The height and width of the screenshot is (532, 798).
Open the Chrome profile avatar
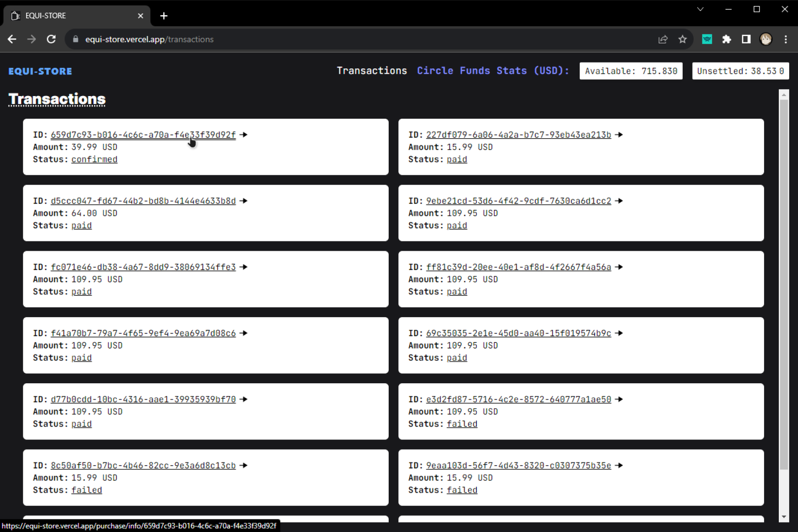pyautogui.click(x=766, y=39)
